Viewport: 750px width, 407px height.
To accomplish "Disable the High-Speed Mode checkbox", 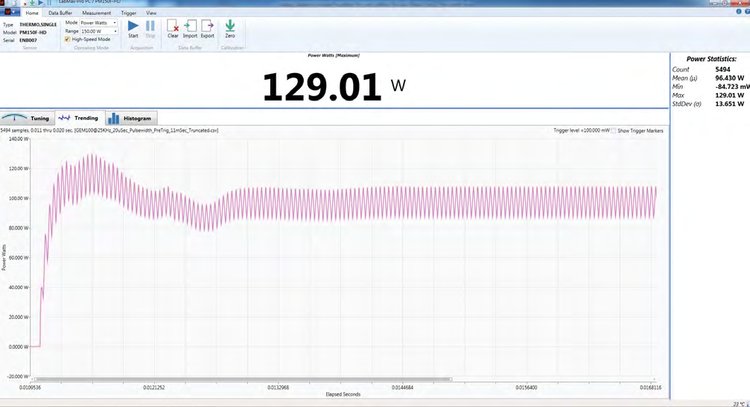I will pos(66,40).
